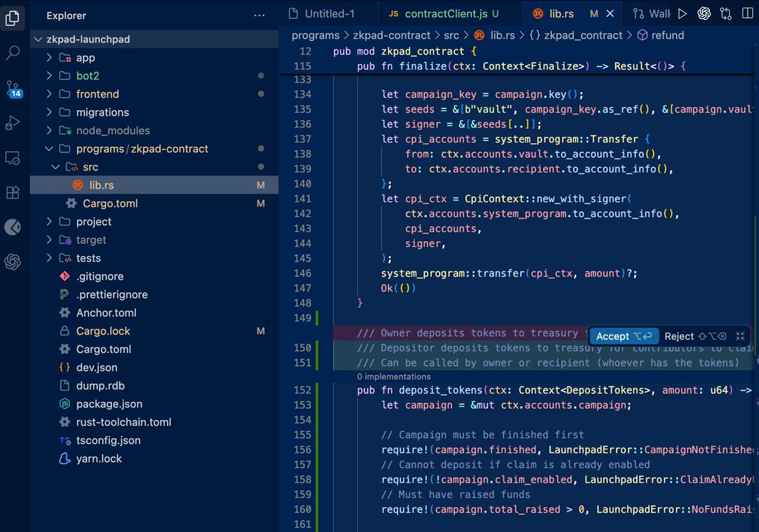This screenshot has height=532, width=759.
Task: Open the ChatGPT icon in activity bar
Action: pyautogui.click(x=13, y=262)
